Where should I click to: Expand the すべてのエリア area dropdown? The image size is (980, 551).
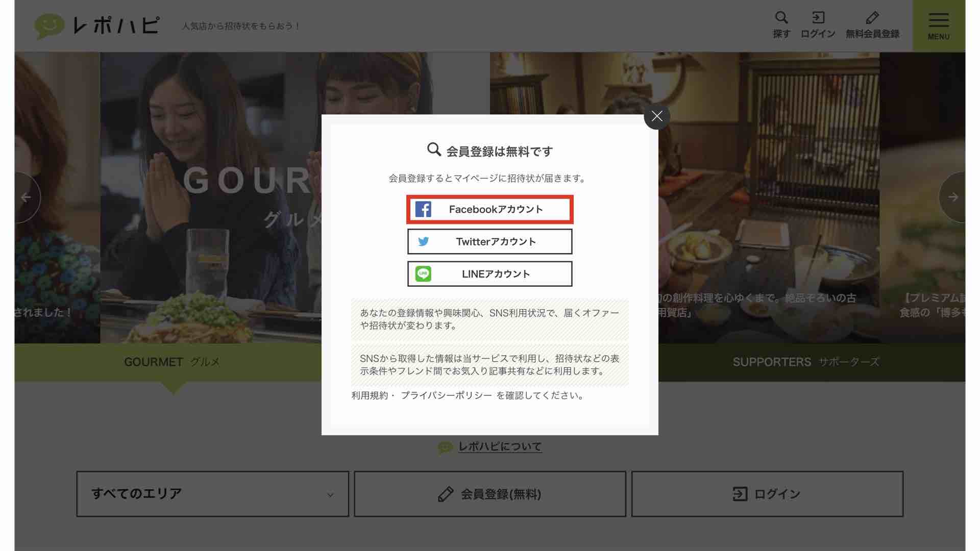pyautogui.click(x=213, y=494)
